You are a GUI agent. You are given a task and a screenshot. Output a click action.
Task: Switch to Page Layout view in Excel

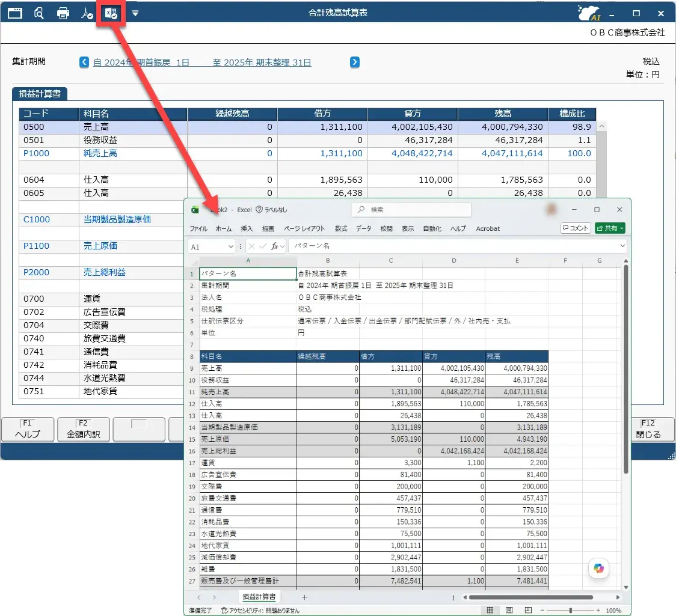(x=509, y=611)
